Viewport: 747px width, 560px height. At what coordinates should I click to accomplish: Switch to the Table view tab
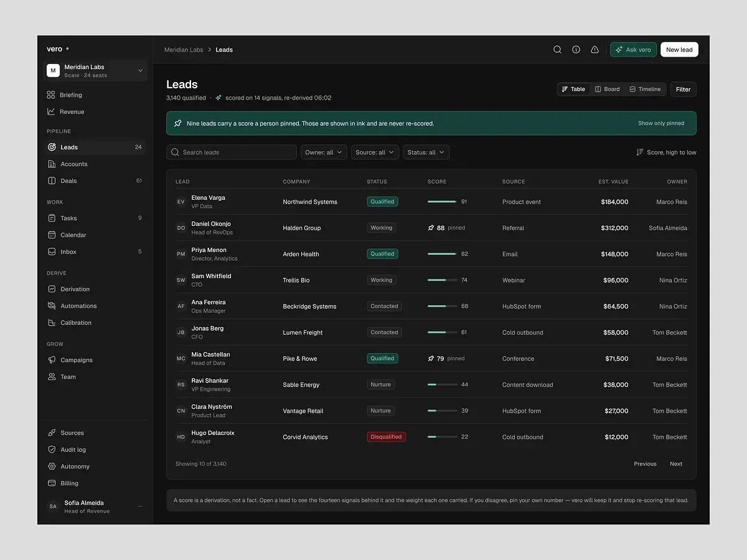pos(573,89)
